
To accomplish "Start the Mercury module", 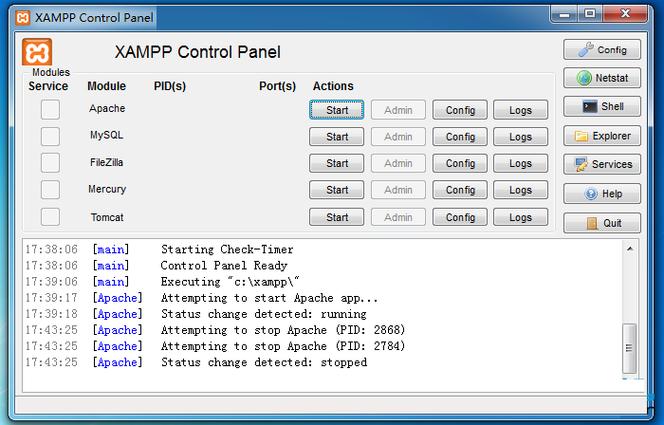I will [337, 190].
